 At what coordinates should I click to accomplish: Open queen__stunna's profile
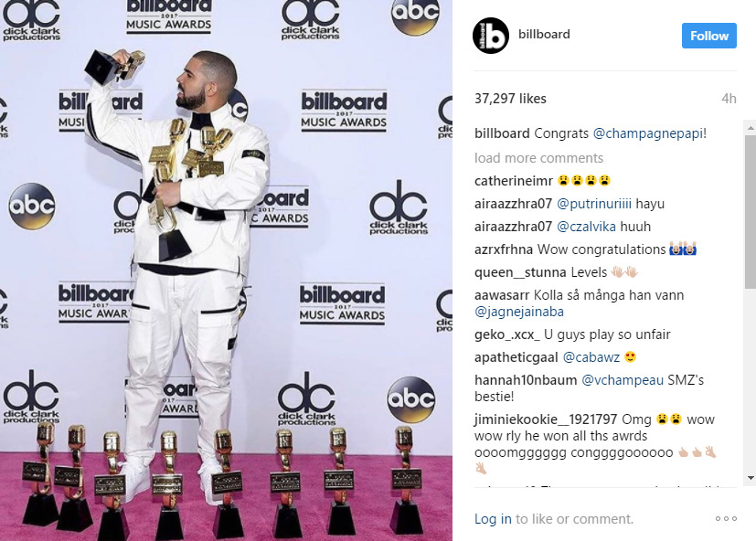click(x=520, y=272)
